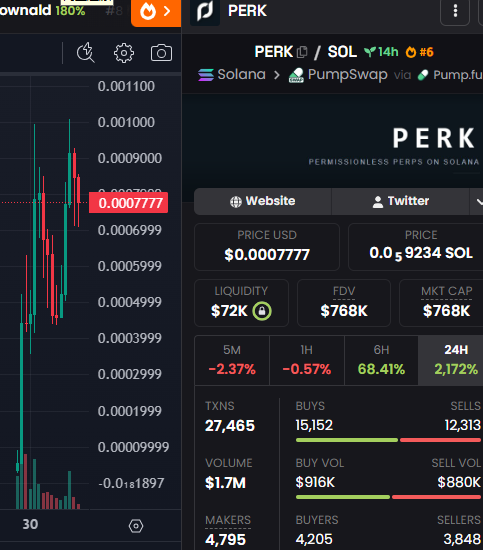Take a chart snapshot with camera icon
The width and height of the screenshot is (483, 550).
[161, 53]
